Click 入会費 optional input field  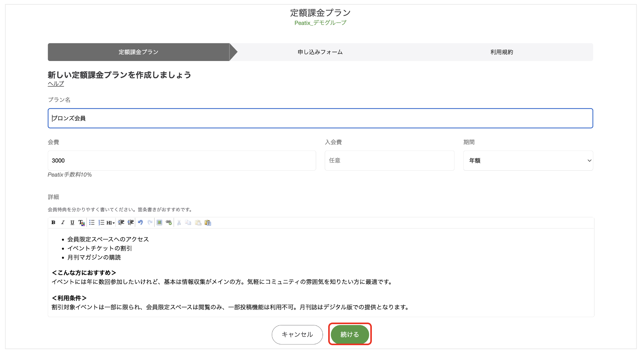[x=389, y=160]
